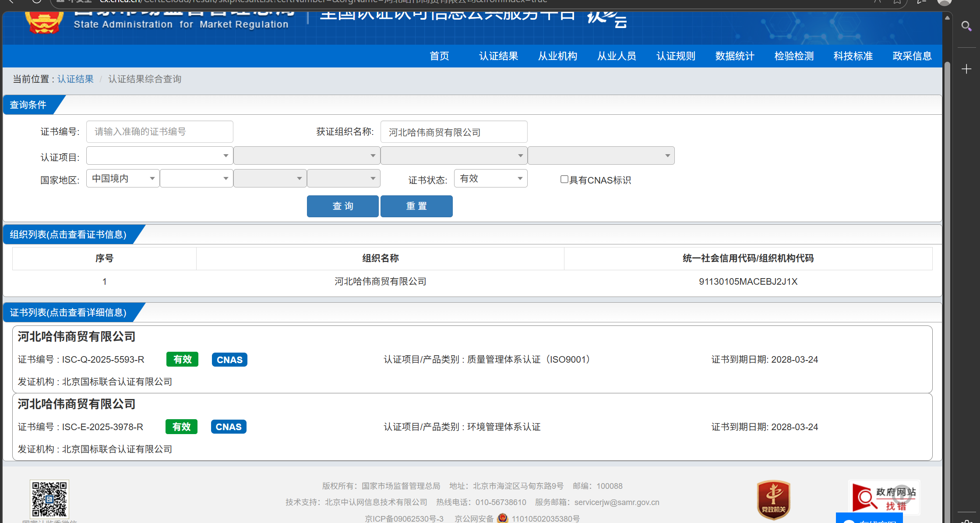Click the sidebar search magnifier icon
This screenshot has width=980, height=523.
click(x=966, y=26)
